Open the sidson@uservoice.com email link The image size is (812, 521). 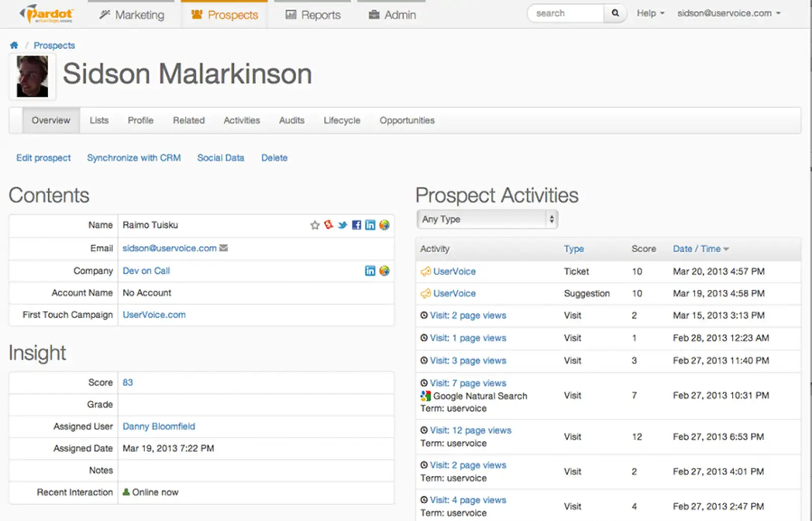[170, 248]
